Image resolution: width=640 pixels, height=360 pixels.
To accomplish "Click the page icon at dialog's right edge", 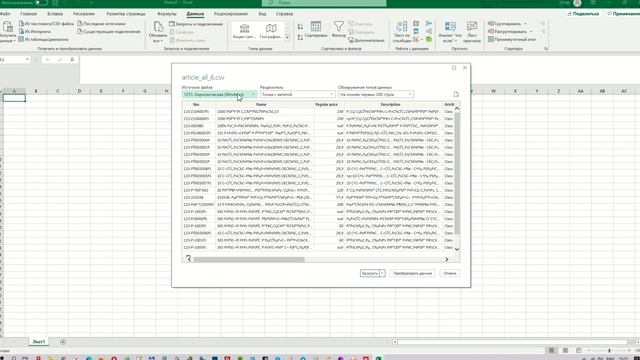I will click(456, 94).
